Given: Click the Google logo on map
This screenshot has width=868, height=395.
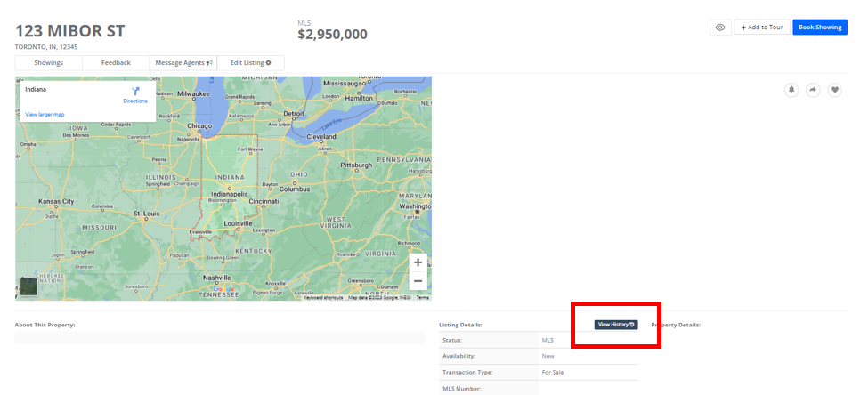Looking at the screenshot, I should (x=223, y=289).
